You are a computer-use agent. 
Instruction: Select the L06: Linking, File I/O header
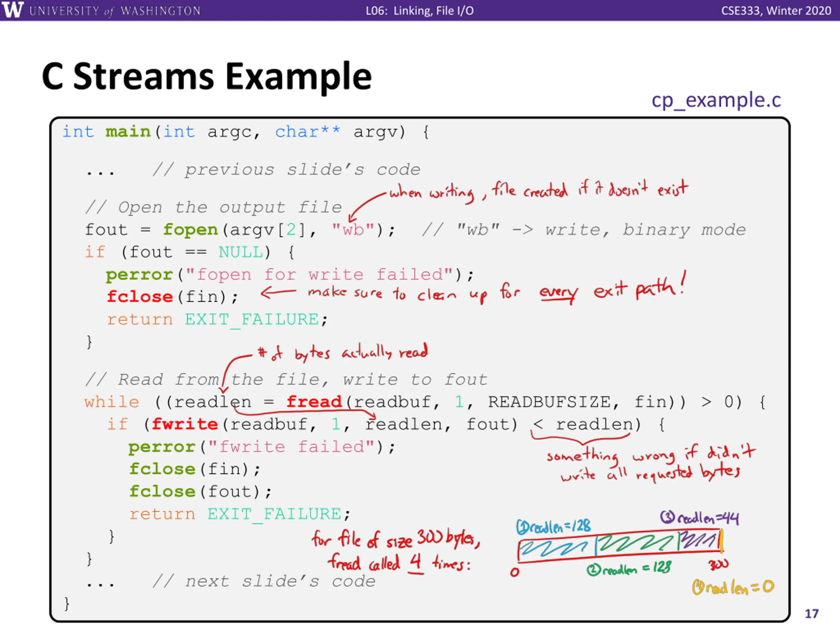click(420, 10)
